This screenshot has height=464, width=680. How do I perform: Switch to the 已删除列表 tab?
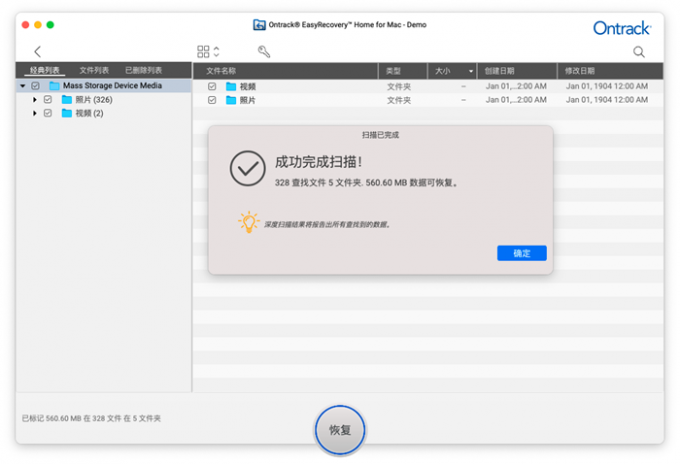pos(144,70)
